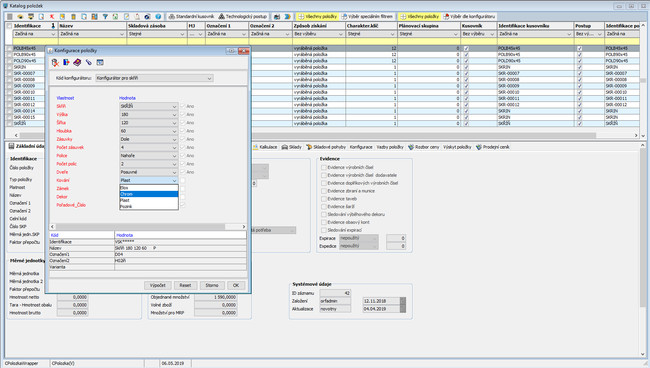
Task: Open the Skříň value dropdown
Action: tap(149, 106)
